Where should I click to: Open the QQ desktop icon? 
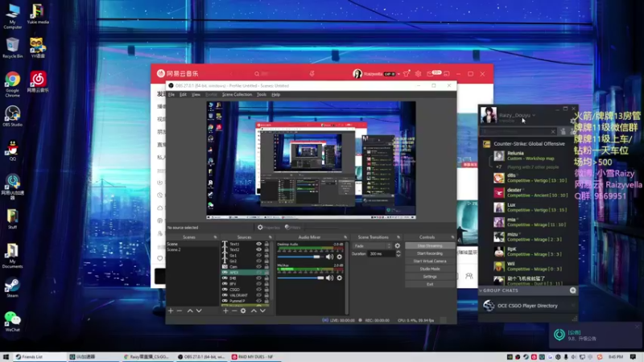[x=12, y=150]
